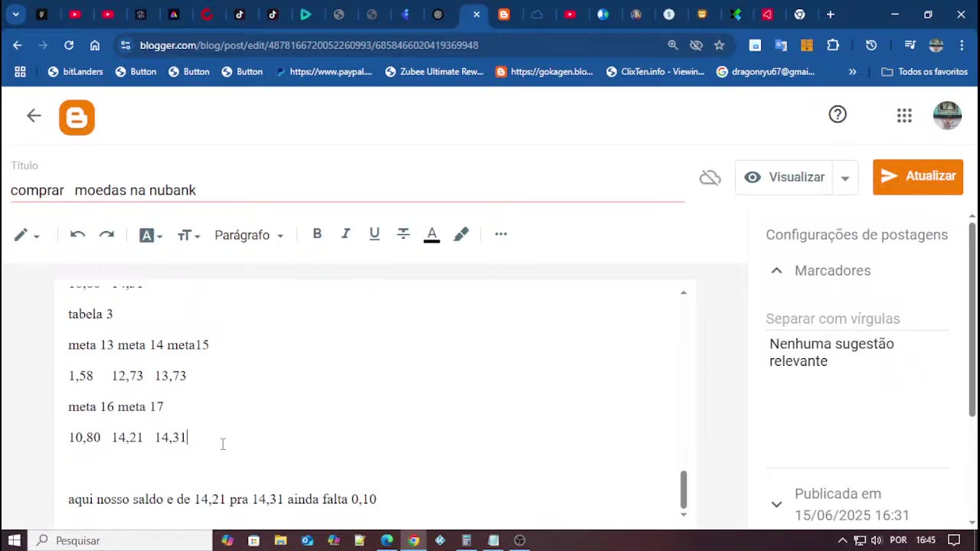
Task: Click the Separar com vírgulas labels field
Action: click(x=857, y=319)
